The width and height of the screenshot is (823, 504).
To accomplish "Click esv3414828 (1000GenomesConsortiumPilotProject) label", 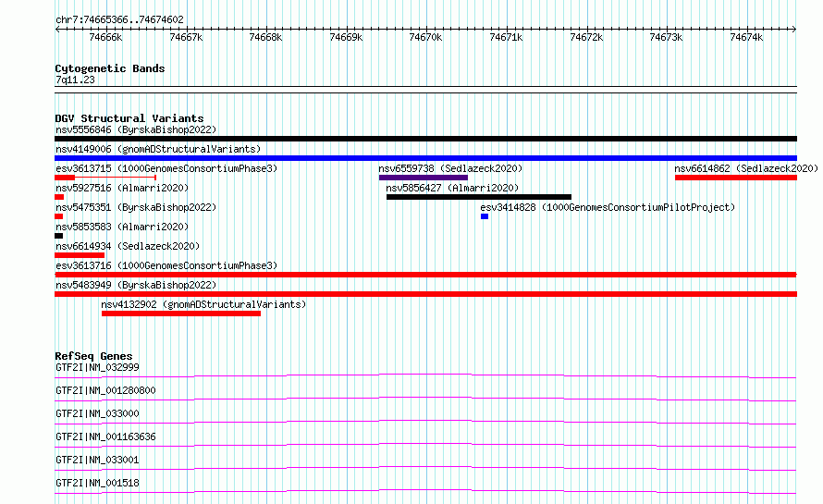I will (608, 207).
